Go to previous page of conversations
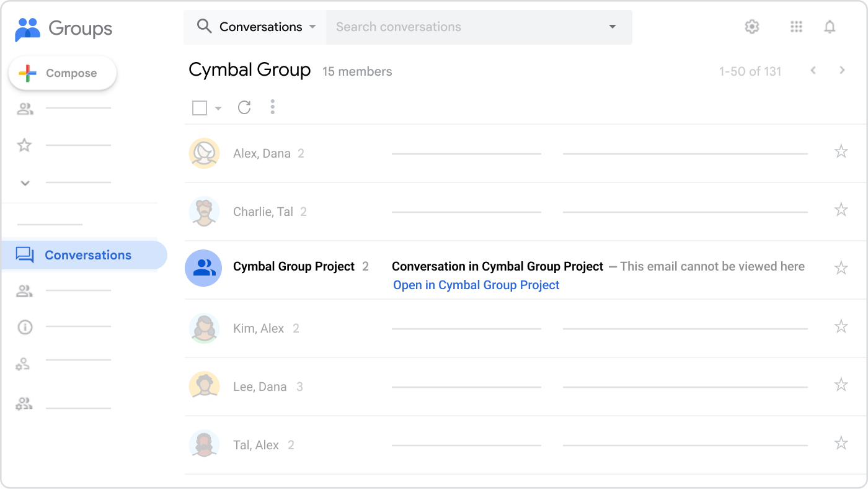 coord(813,71)
